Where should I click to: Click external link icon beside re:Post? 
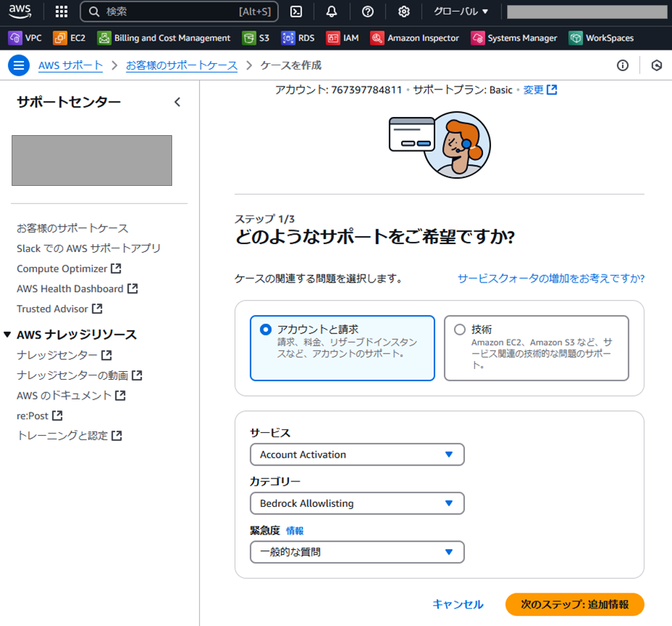57,415
